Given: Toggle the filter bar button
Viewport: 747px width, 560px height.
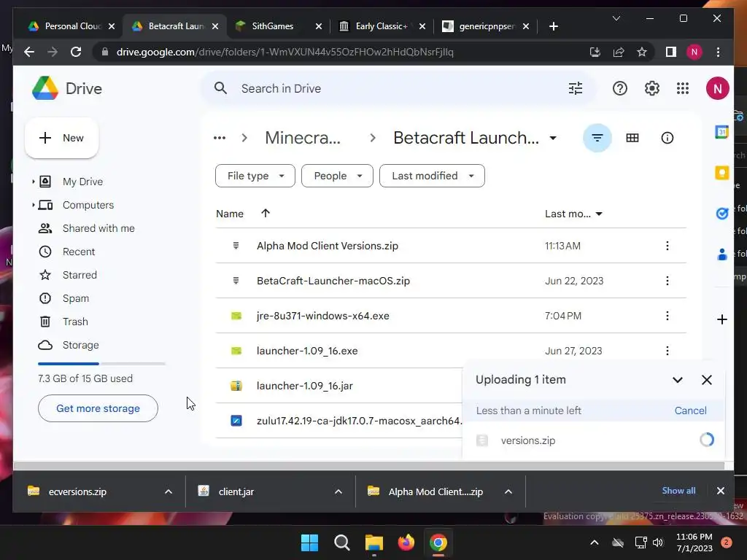Looking at the screenshot, I should coord(597,138).
